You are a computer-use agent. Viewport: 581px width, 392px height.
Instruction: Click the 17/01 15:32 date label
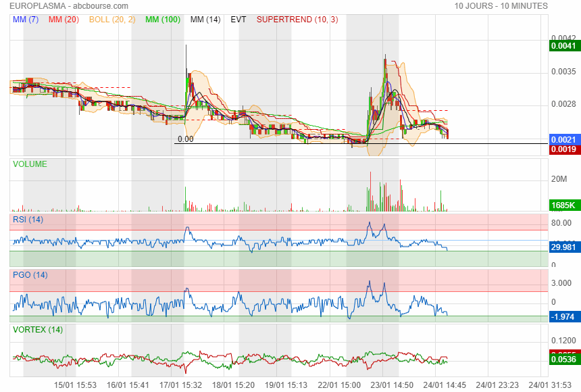click(x=180, y=385)
